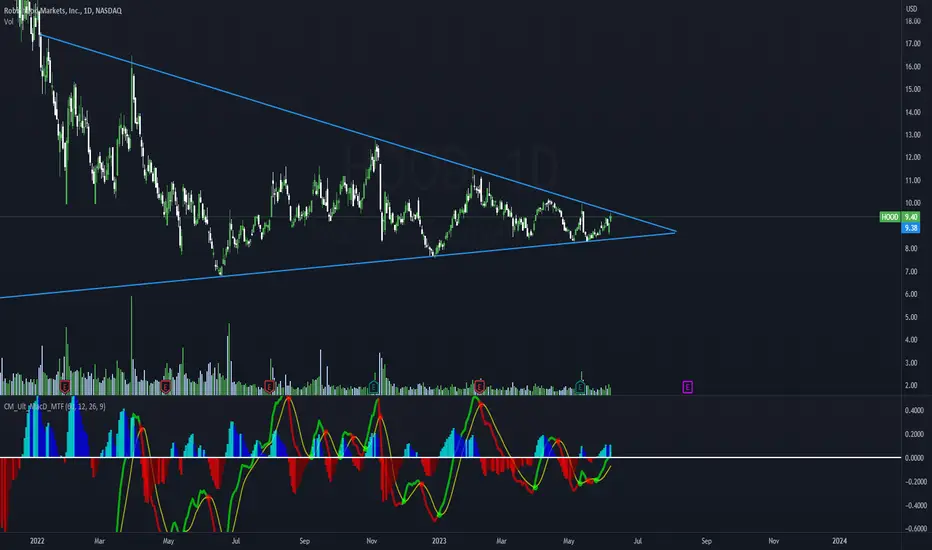Click the Vol indicator legend label
This screenshot has width=932, height=550.
point(8,21)
